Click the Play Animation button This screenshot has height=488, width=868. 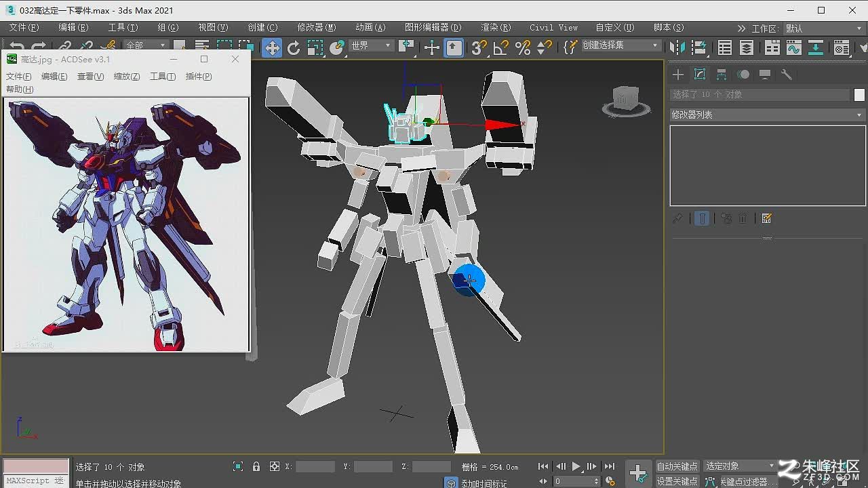click(576, 466)
